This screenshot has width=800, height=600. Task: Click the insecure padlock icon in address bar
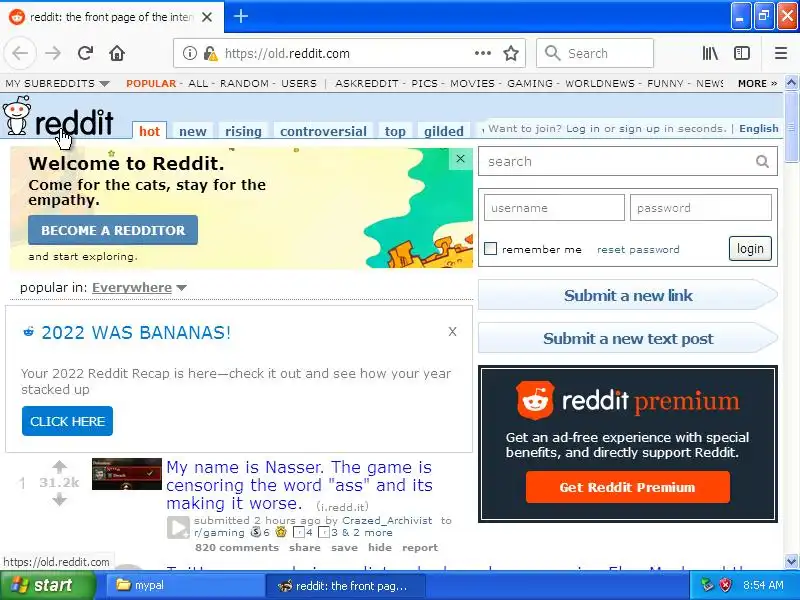[210, 53]
